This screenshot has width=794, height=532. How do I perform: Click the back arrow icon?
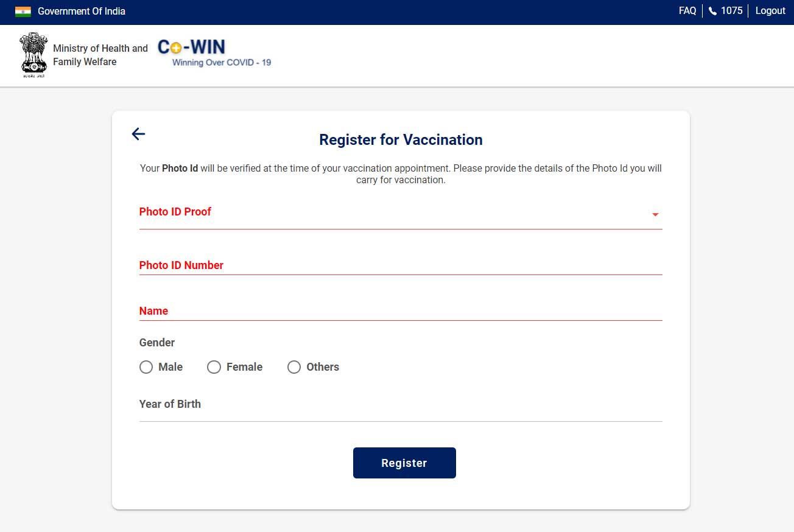tap(138, 134)
